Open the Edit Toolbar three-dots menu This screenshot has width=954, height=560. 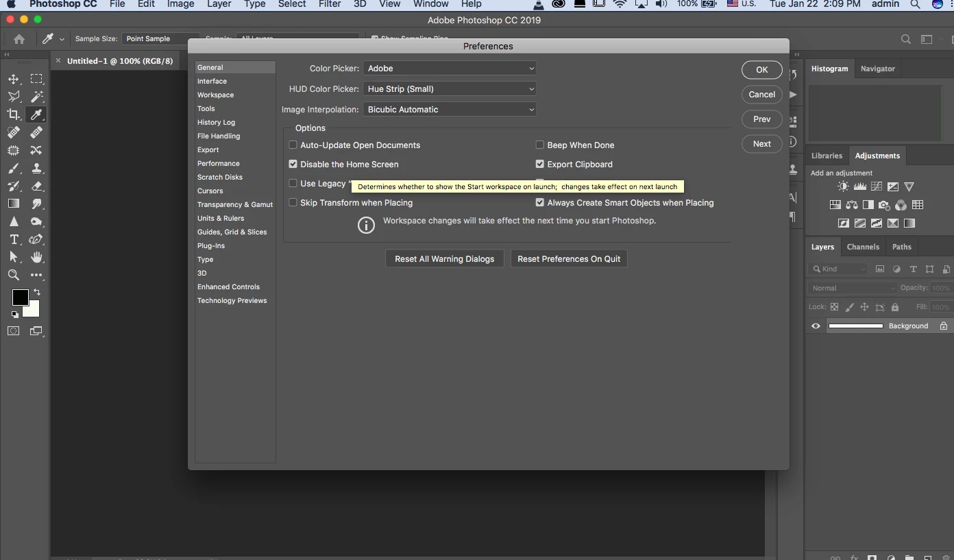click(36, 275)
